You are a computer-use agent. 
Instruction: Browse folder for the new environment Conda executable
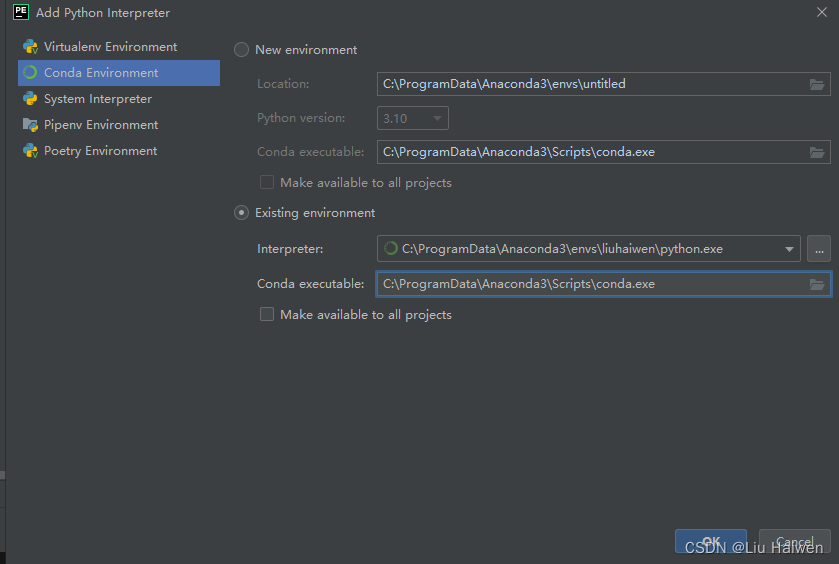817,152
